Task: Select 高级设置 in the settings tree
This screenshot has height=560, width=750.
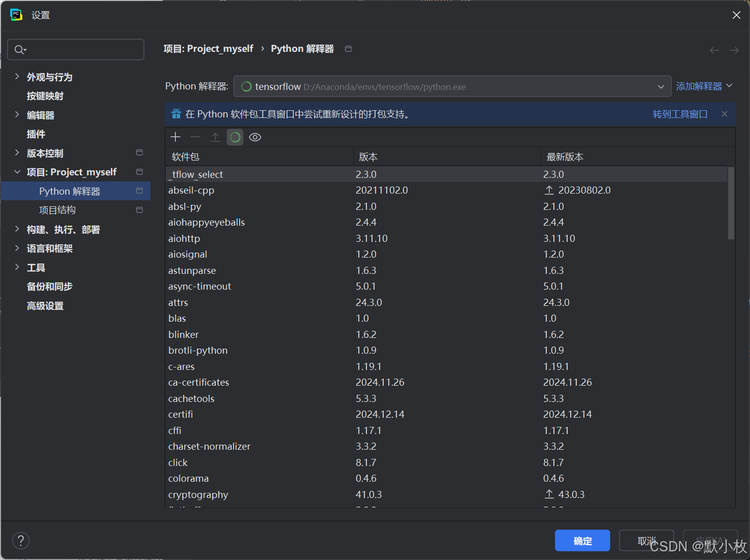Action: (45, 306)
